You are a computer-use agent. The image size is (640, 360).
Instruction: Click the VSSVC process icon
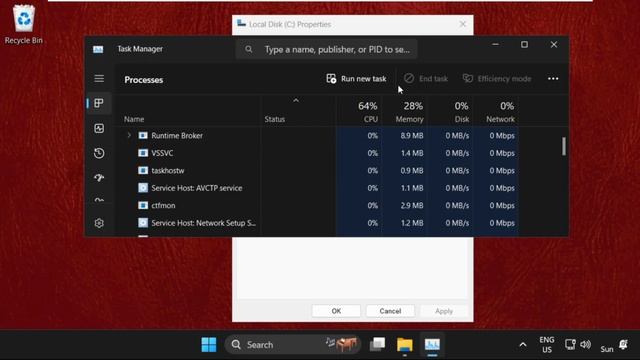pos(143,153)
